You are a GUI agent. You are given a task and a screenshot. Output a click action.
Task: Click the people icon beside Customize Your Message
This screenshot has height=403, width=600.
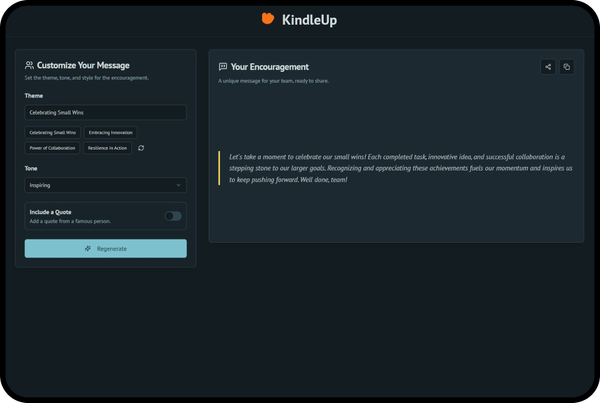click(x=30, y=66)
